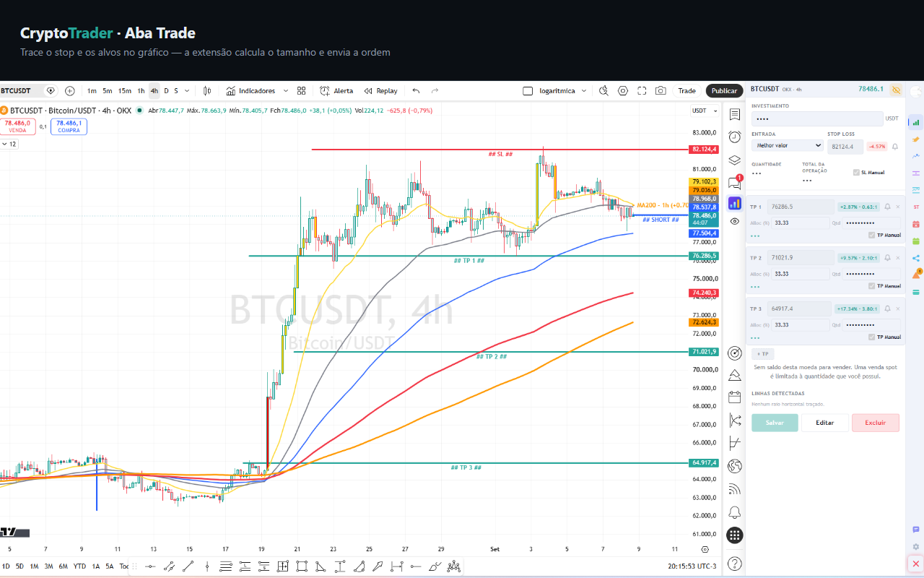Toggle TP Manual checkbox for TP 1
Image resolution: width=924 pixels, height=578 pixels.
click(x=871, y=235)
